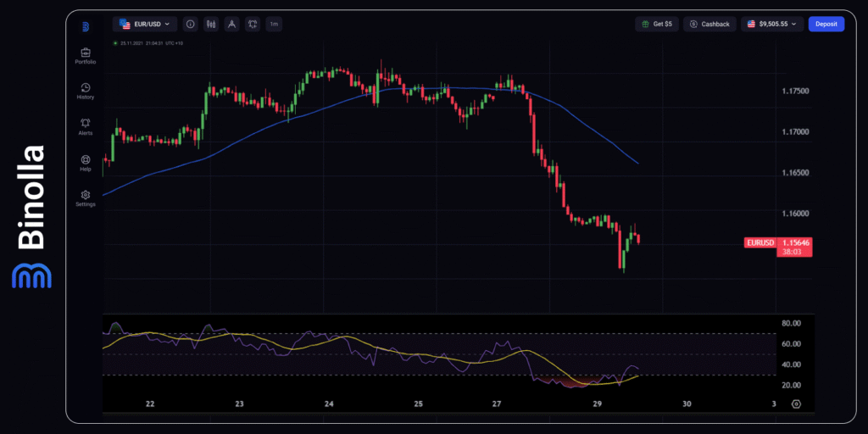Open the Portfolio panel in sidebar
This screenshot has height=434, width=868.
pyautogui.click(x=86, y=56)
